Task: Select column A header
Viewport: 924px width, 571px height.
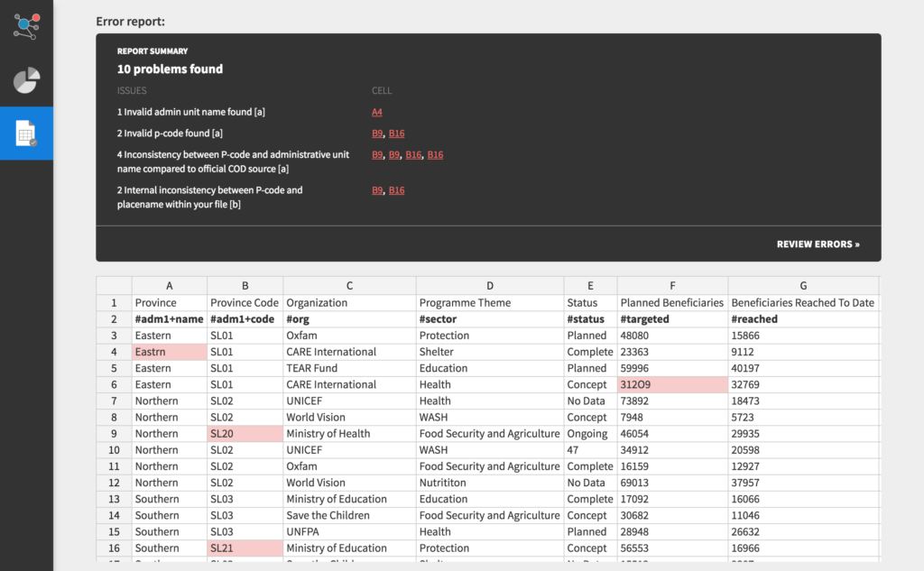Action: pyautogui.click(x=169, y=286)
